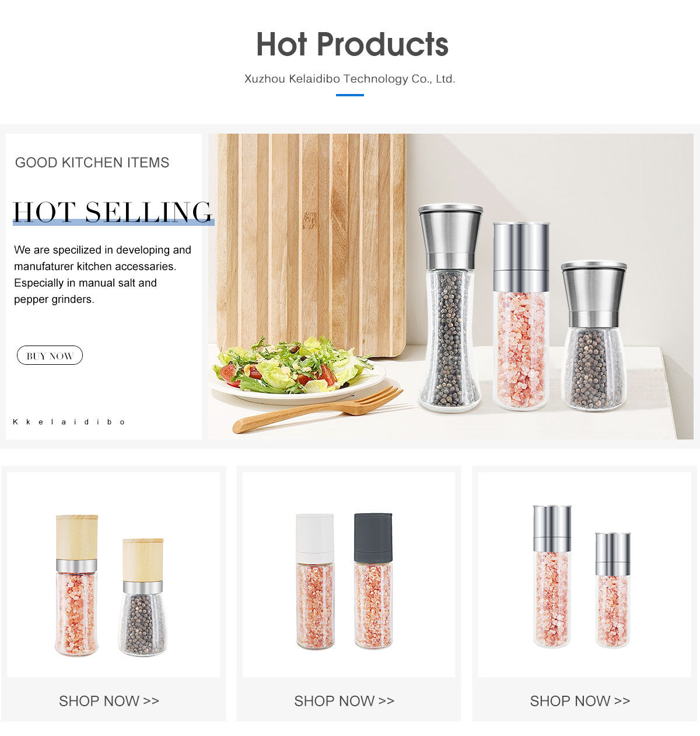
Task: Click the GOOD KITCHEN ITEMS label
Action: [92, 163]
